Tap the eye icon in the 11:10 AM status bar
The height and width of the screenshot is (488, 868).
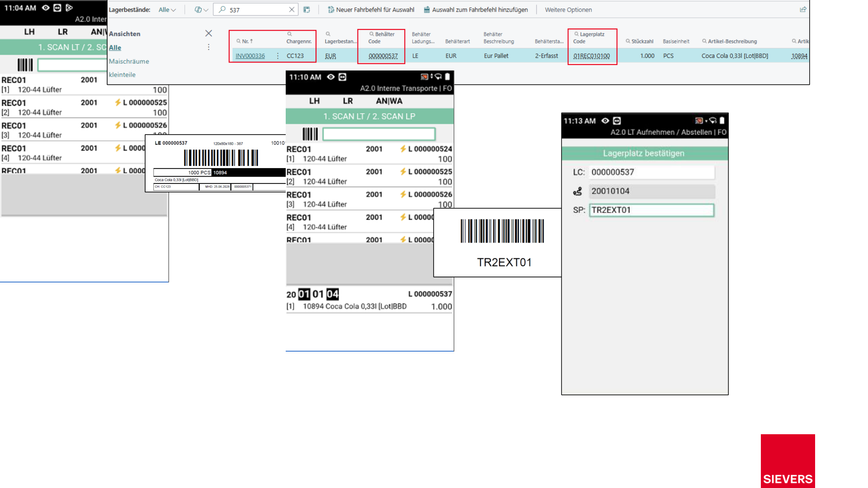click(x=331, y=77)
